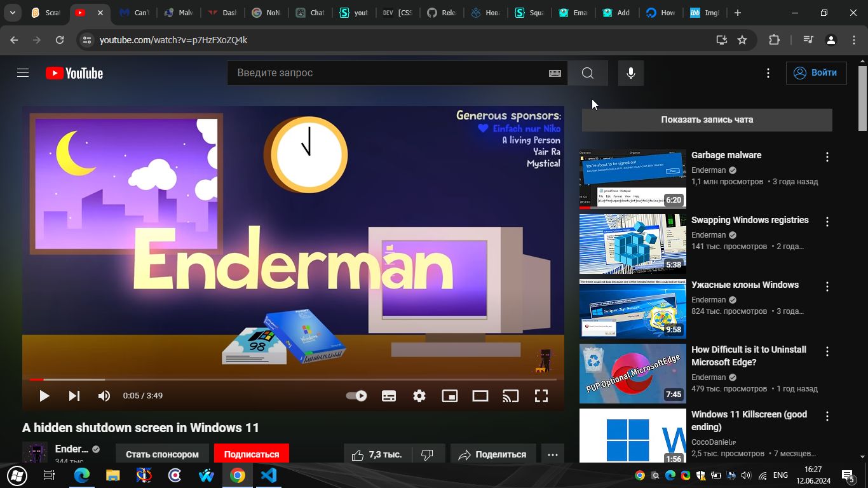Open more actions below the video
The height and width of the screenshot is (488, 868).
pyautogui.click(x=553, y=454)
